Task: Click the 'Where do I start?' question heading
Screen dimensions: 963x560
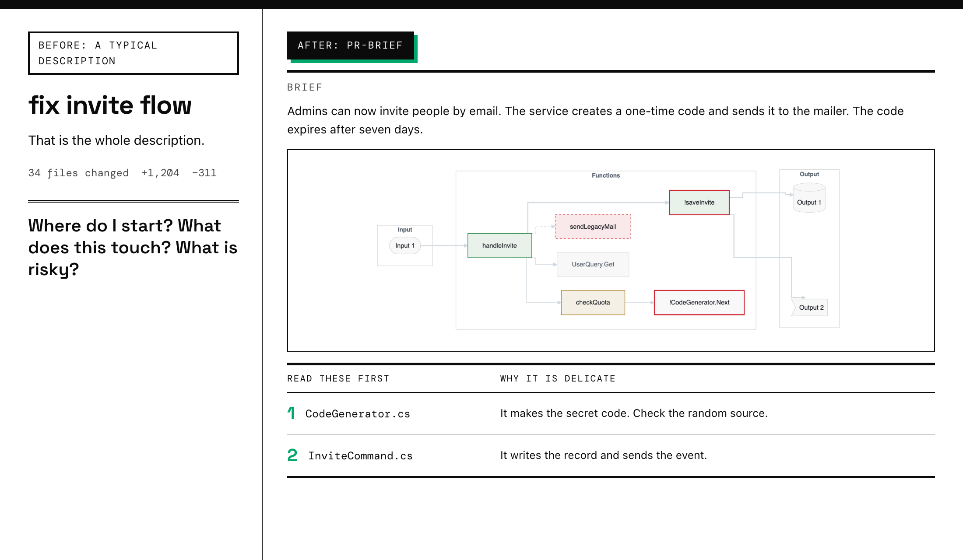Action: 133,248
